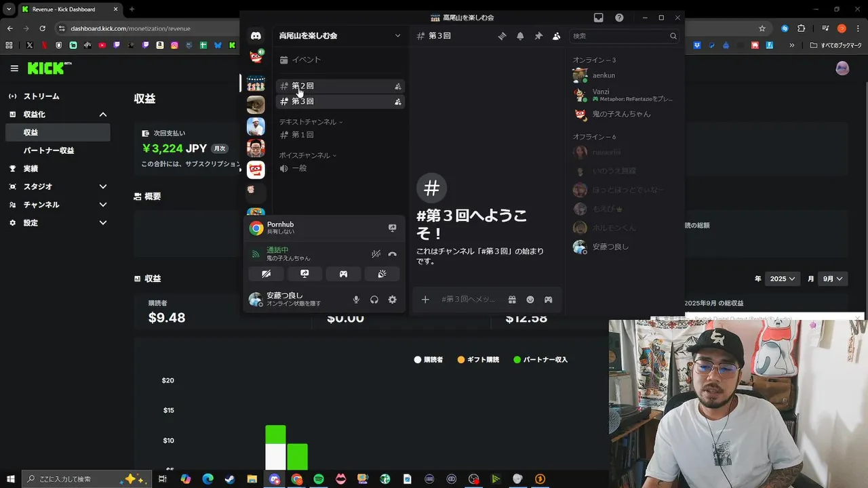Image resolution: width=868 pixels, height=488 pixels.
Task: Select the 第1回 text channel
Action: coord(340,135)
